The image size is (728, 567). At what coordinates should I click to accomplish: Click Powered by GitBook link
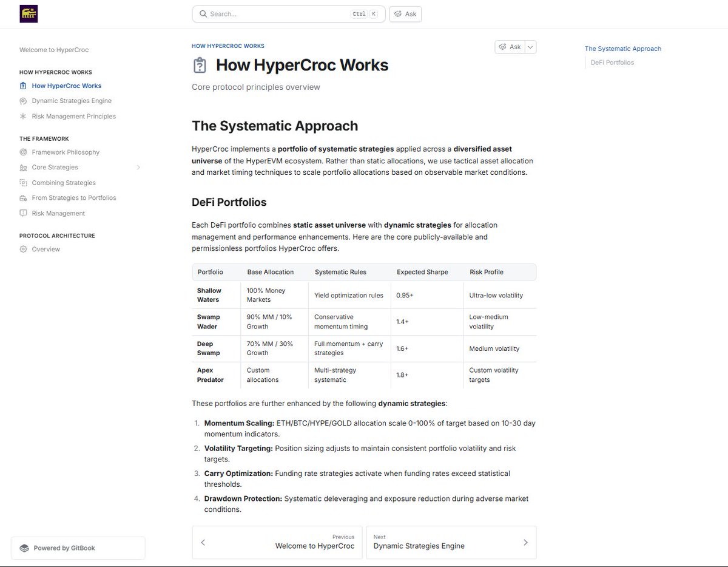point(78,548)
